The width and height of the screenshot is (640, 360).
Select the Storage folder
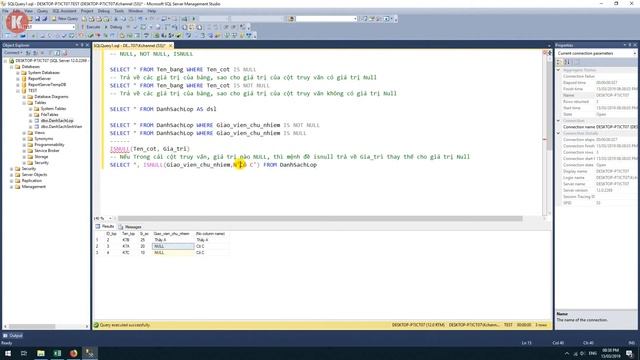pyautogui.click(x=41, y=157)
